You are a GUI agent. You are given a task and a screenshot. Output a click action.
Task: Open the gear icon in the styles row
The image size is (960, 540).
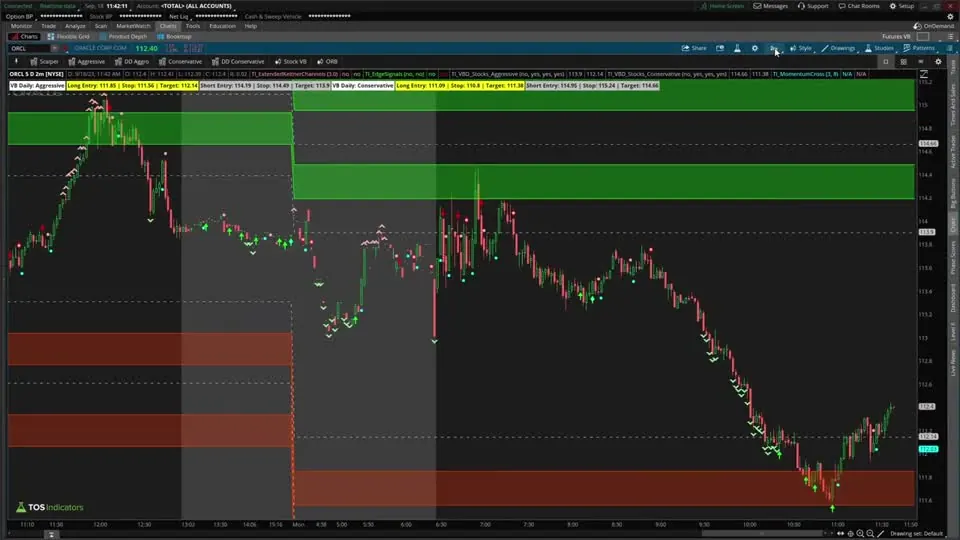pos(938,62)
